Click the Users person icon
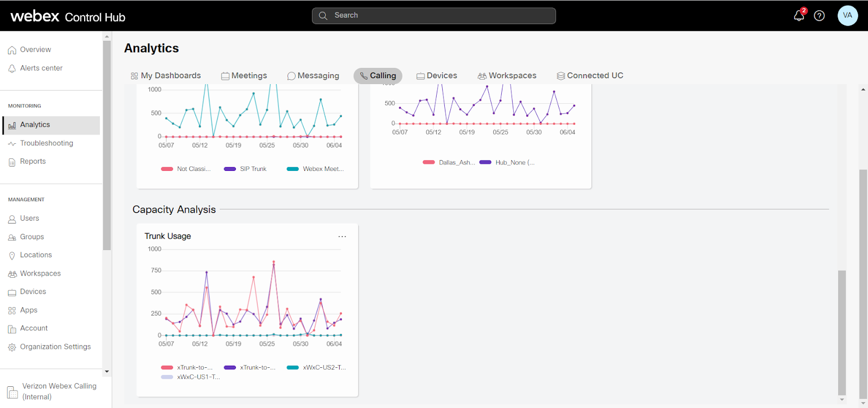This screenshot has height=408, width=868. click(12, 219)
